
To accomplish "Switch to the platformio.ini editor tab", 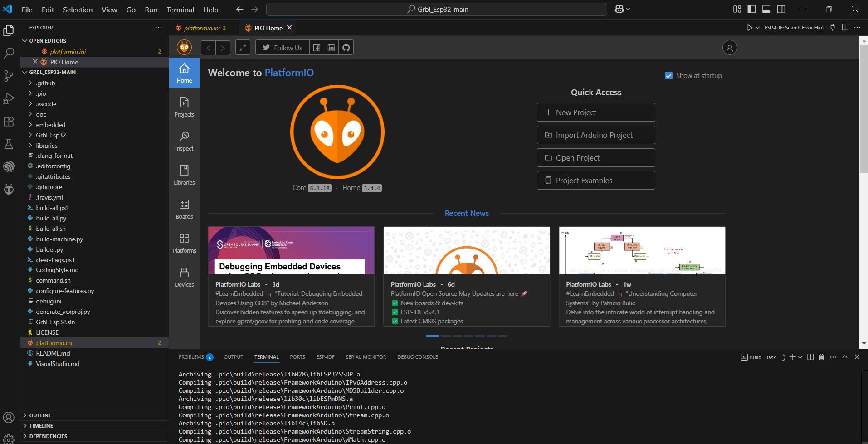I will pyautogui.click(x=204, y=28).
